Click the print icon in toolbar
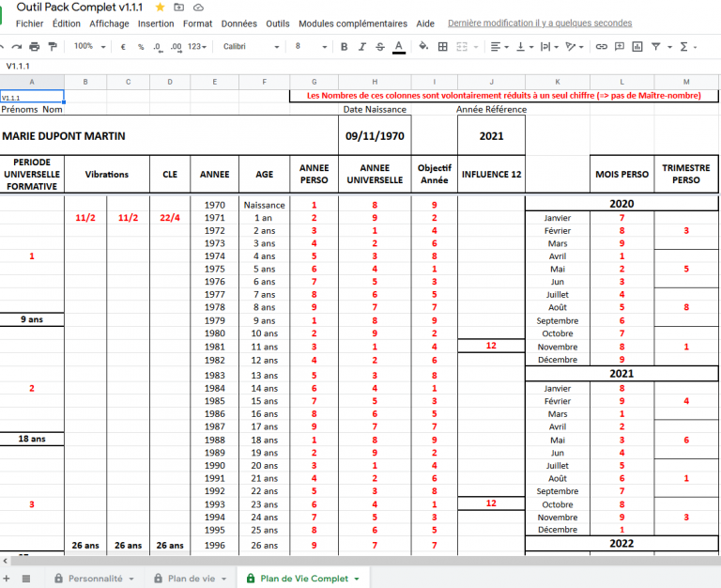The height and width of the screenshot is (588, 721). (35, 46)
